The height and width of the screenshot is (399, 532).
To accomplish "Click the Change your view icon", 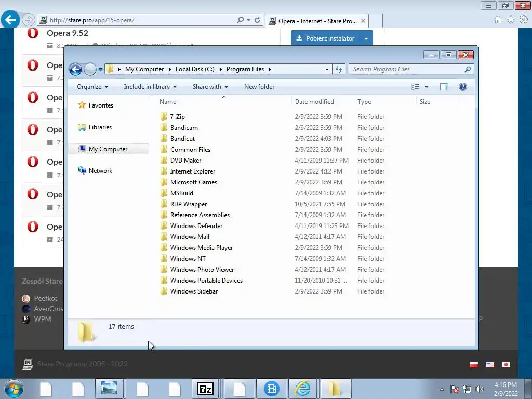I will click(416, 87).
